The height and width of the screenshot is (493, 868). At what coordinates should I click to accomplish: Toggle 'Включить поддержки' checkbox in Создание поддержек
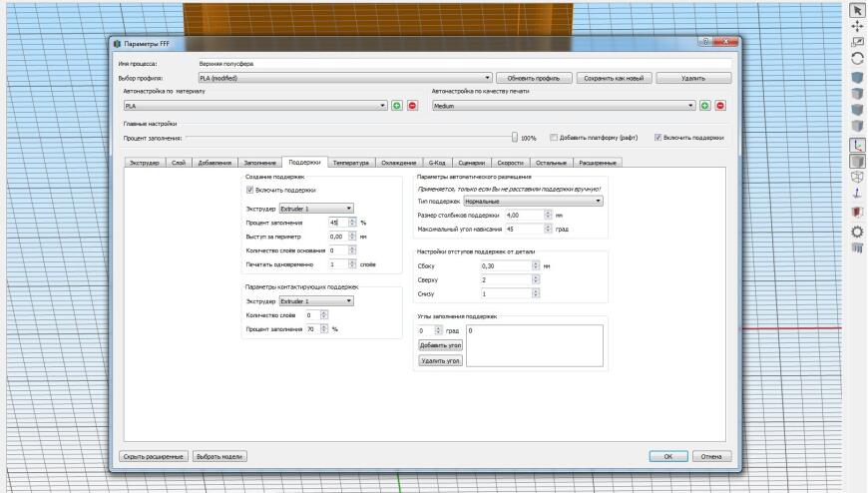249,190
